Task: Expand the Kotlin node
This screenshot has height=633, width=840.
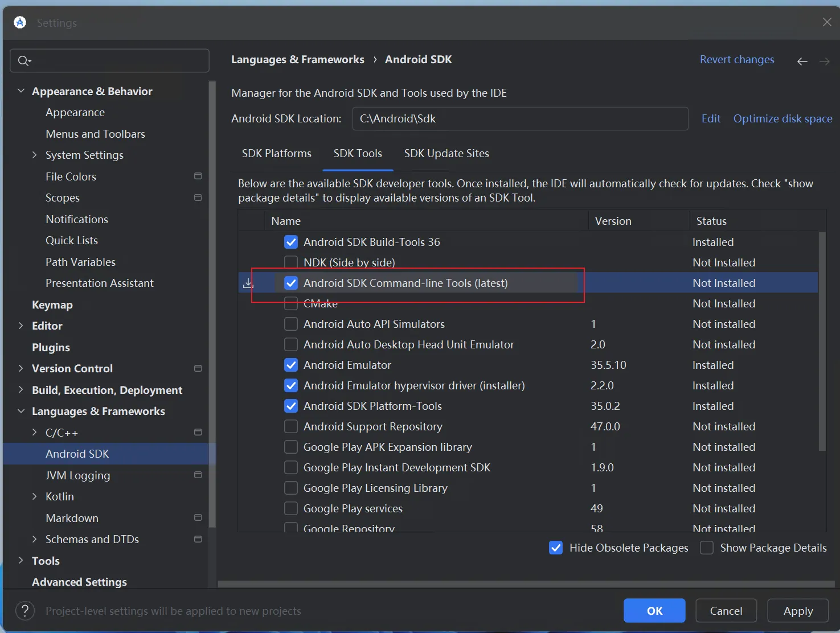Action: pos(34,496)
